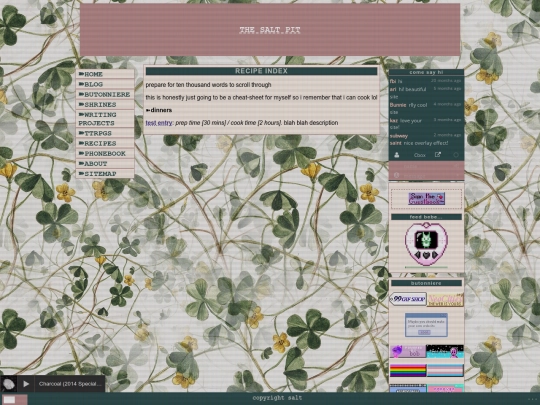Click the rainbow pride flag badge
The height and width of the screenshot is (405, 540).
point(408,371)
